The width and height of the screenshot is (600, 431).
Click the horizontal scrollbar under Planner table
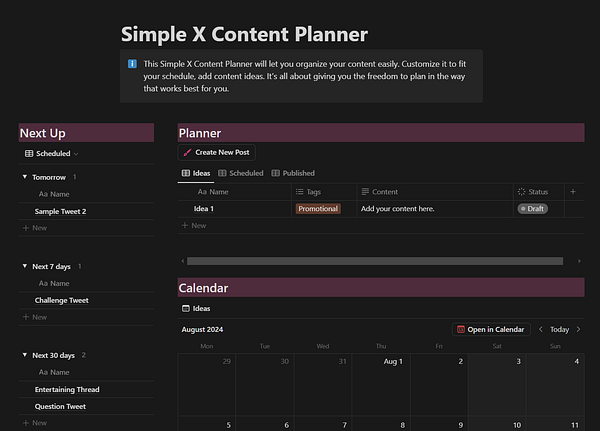[370, 261]
